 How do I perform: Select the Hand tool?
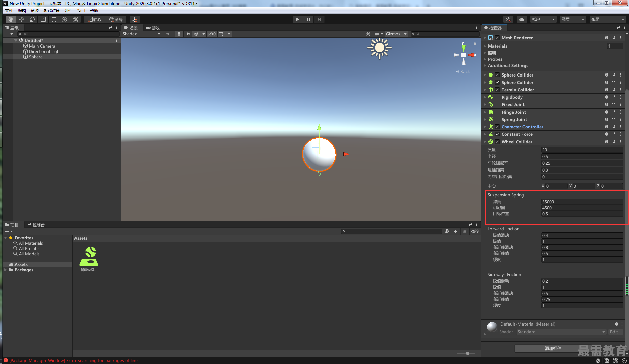point(11,19)
